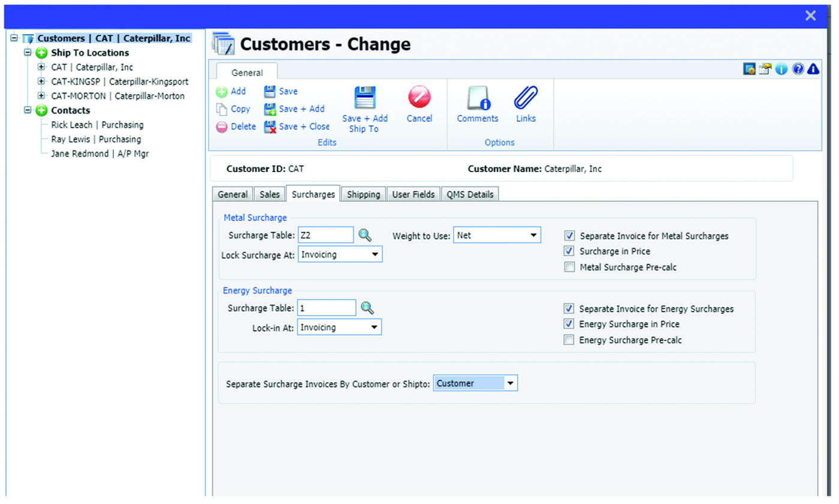Open the User Fields tab
The width and height of the screenshot is (839, 504).
pos(414,194)
